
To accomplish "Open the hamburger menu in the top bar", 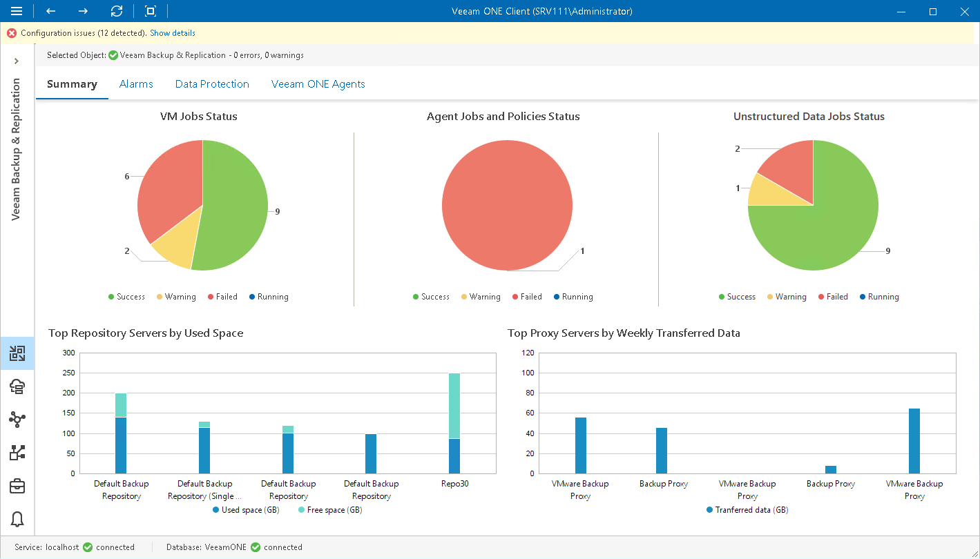I will coord(17,11).
